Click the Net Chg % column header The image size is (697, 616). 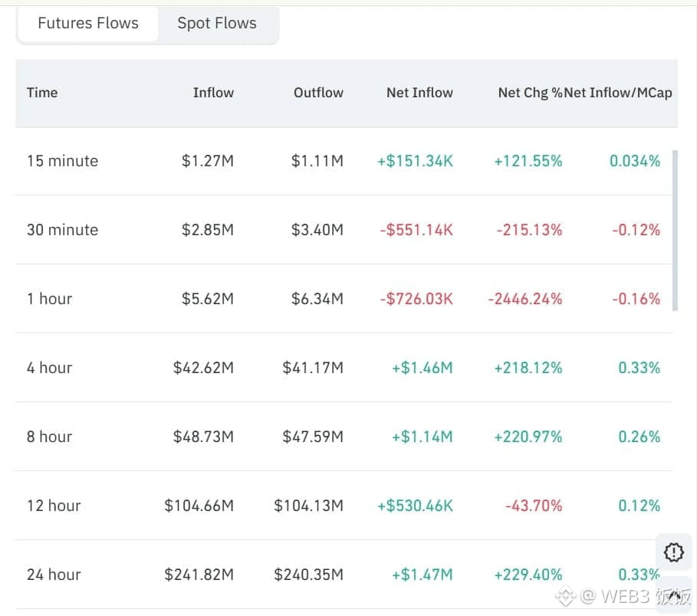tap(529, 93)
